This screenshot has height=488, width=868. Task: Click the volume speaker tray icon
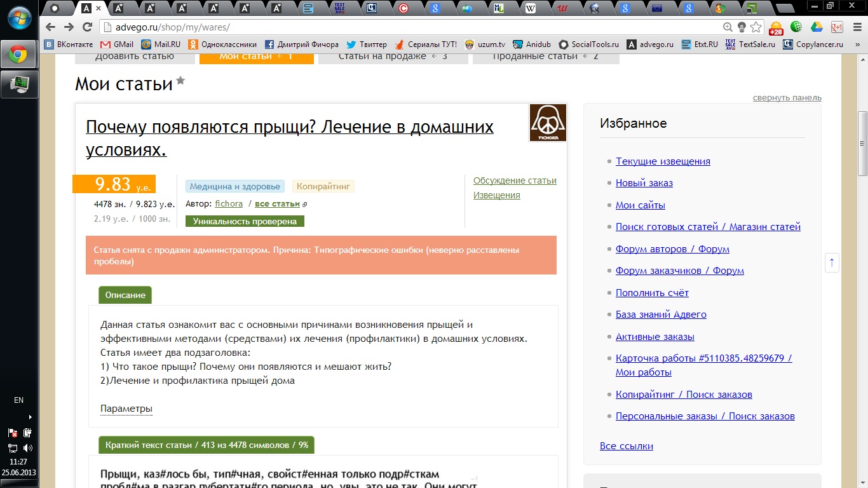[28, 448]
